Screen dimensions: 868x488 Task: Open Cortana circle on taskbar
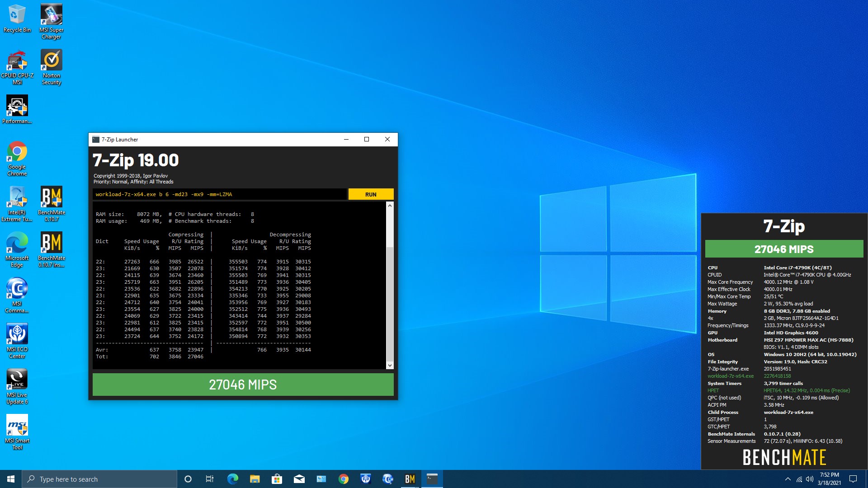click(188, 479)
